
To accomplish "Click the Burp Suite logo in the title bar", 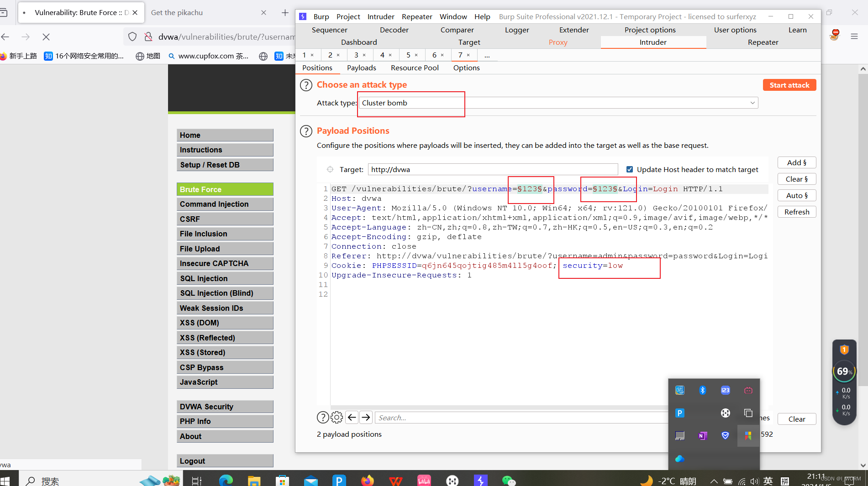I will [303, 16].
